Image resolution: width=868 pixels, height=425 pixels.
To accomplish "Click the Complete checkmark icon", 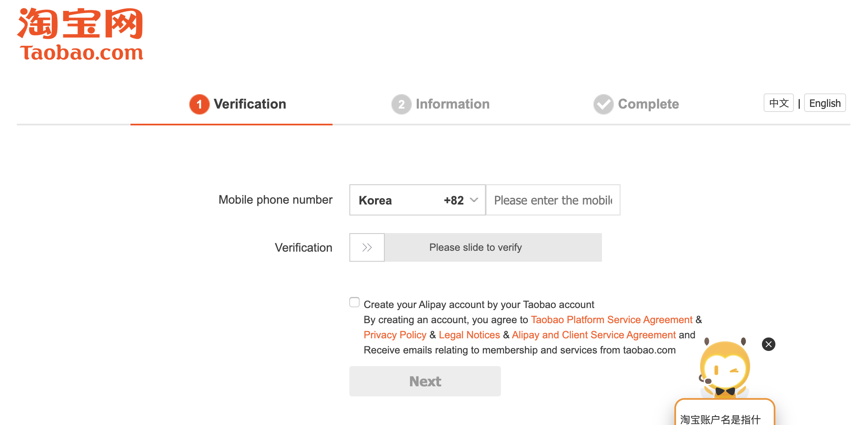I will pos(603,104).
